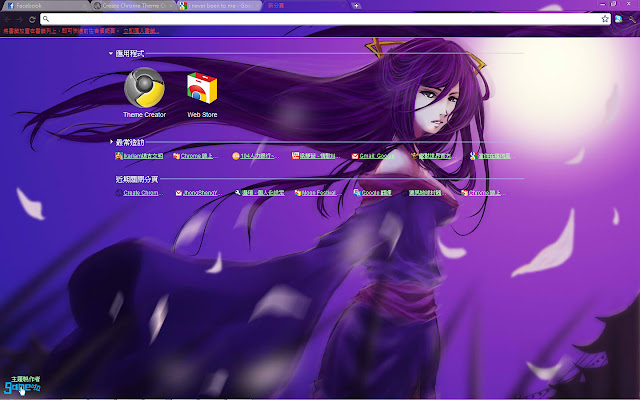Click the bookmark star in address bar
Image resolution: width=640 pixels, height=400 pixels.
tap(605, 19)
